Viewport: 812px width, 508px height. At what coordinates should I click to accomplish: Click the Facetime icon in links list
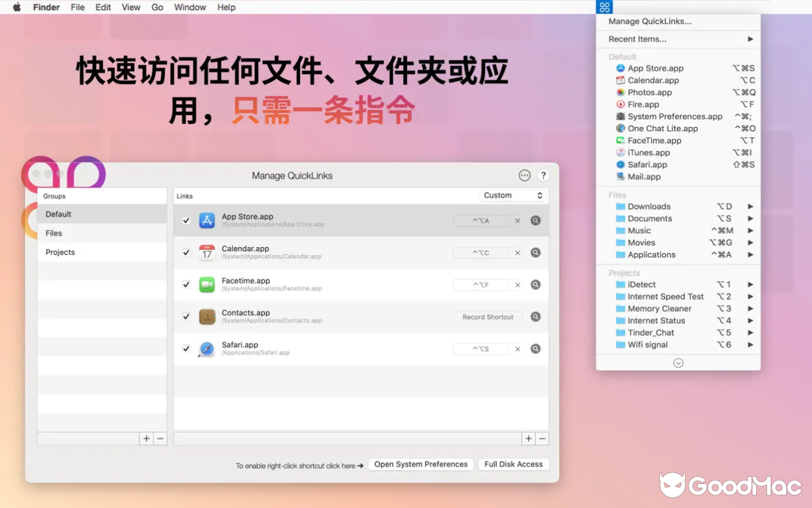point(207,284)
